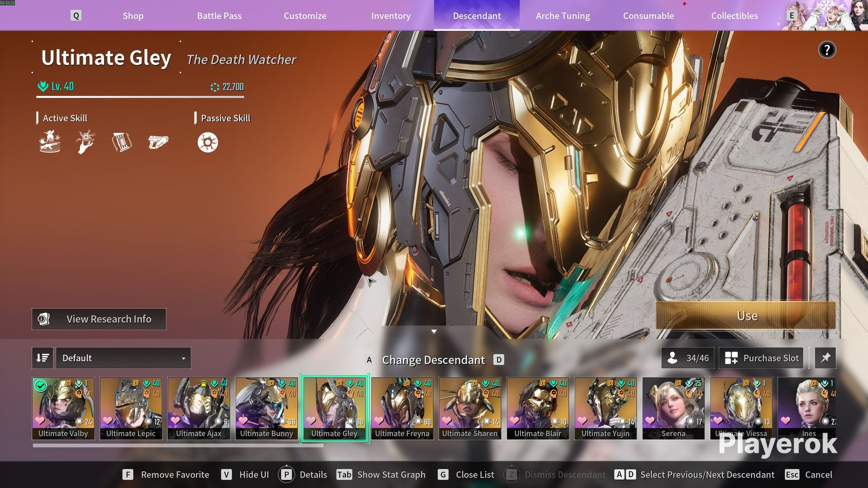Open the Shop tab
This screenshot has width=868, height=488.
[x=133, y=16]
